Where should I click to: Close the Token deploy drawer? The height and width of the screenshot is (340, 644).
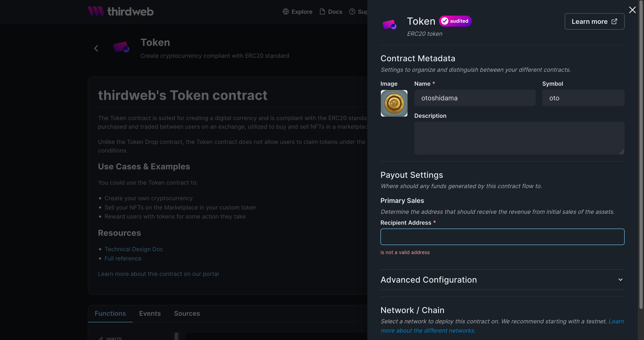pyautogui.click(x=632, y=10)
